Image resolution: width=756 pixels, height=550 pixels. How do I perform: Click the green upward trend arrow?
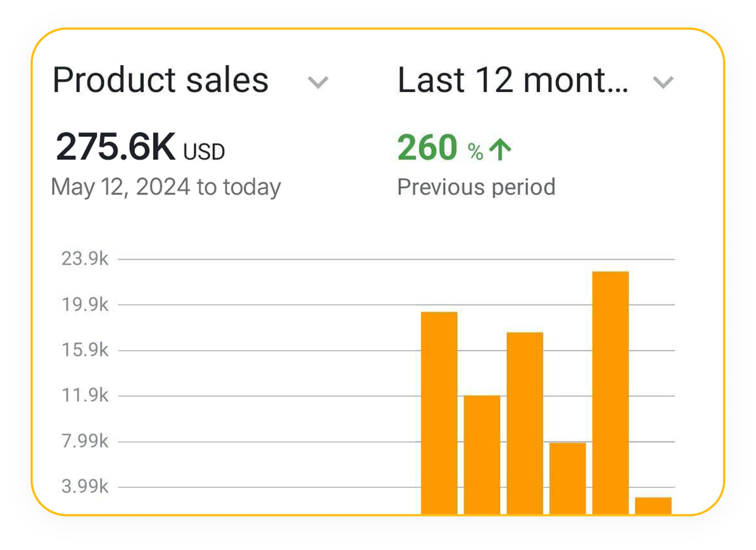coord(500,149)
